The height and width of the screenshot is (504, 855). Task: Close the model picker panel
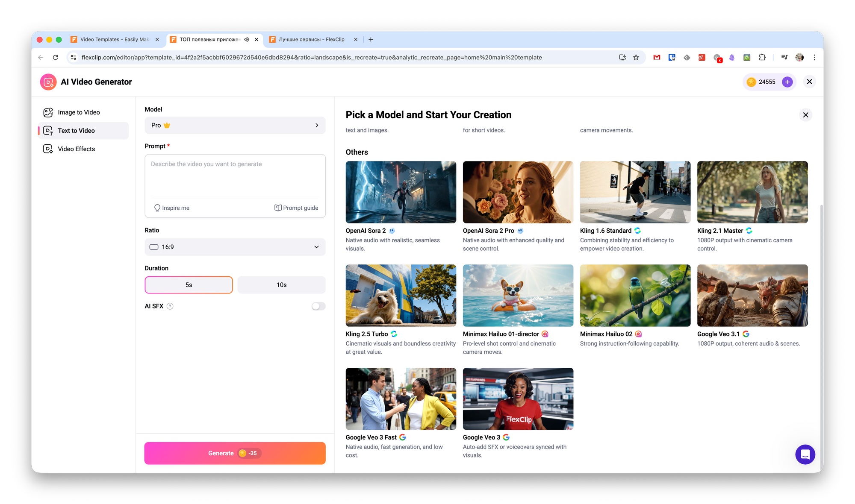[805, 115]
